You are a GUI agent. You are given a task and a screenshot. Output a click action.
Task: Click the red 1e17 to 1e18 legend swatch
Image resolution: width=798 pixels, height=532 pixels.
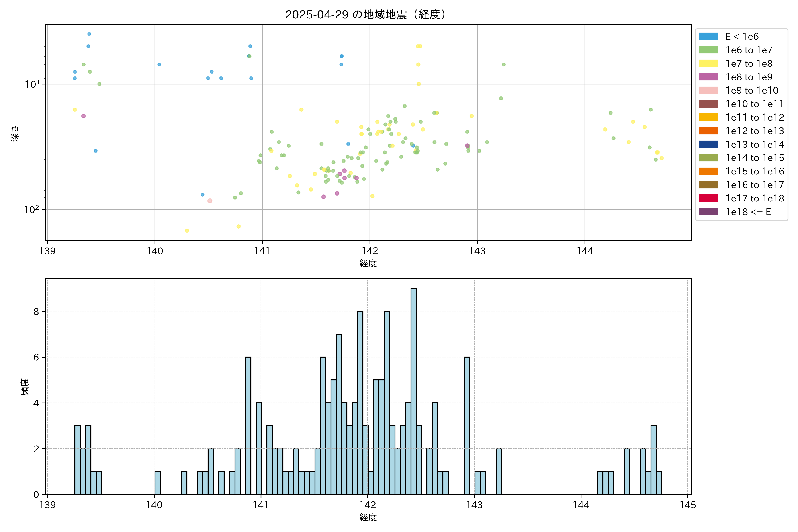(708, 198)
